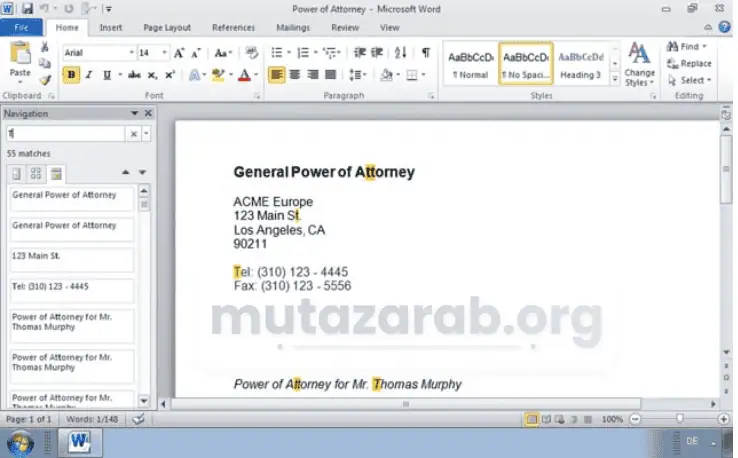Screen dimensions: 738x458
Task: Close the Navigation pane
Action: (x=148, y=113)
